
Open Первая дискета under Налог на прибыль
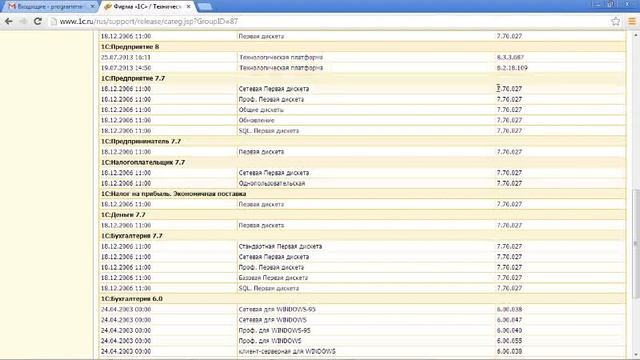click(261, 204)
